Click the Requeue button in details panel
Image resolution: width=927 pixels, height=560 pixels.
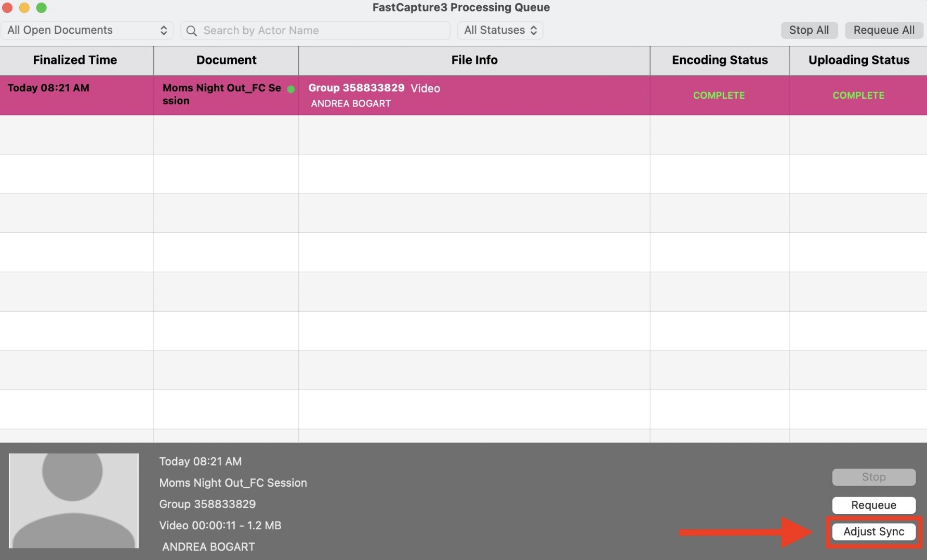(873, 505)
